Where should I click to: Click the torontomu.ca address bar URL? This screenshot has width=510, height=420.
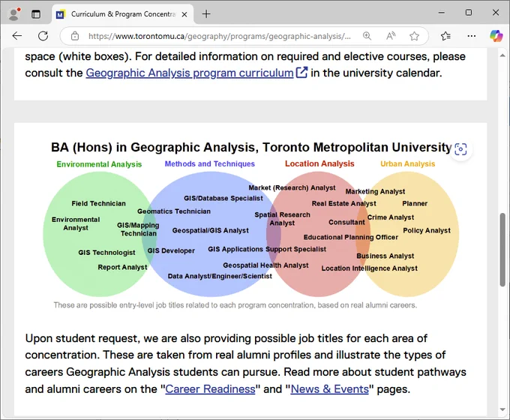point(220,36)
